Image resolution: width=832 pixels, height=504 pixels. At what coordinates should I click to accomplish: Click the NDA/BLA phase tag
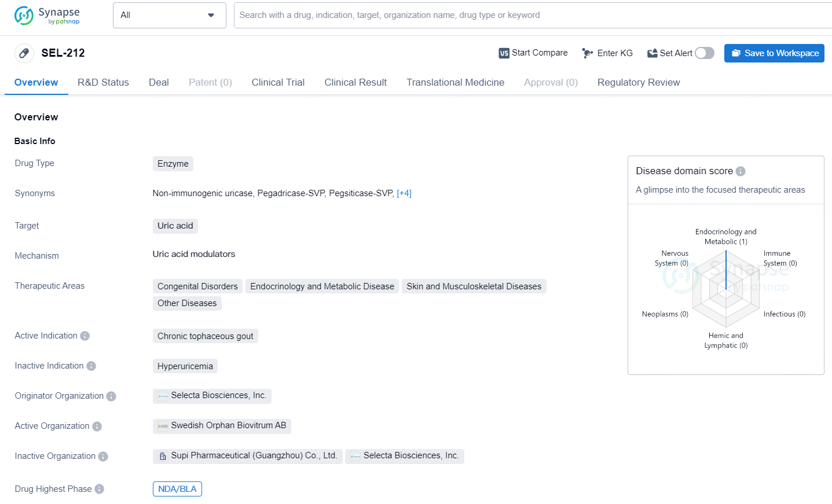[x=177, y=489]
